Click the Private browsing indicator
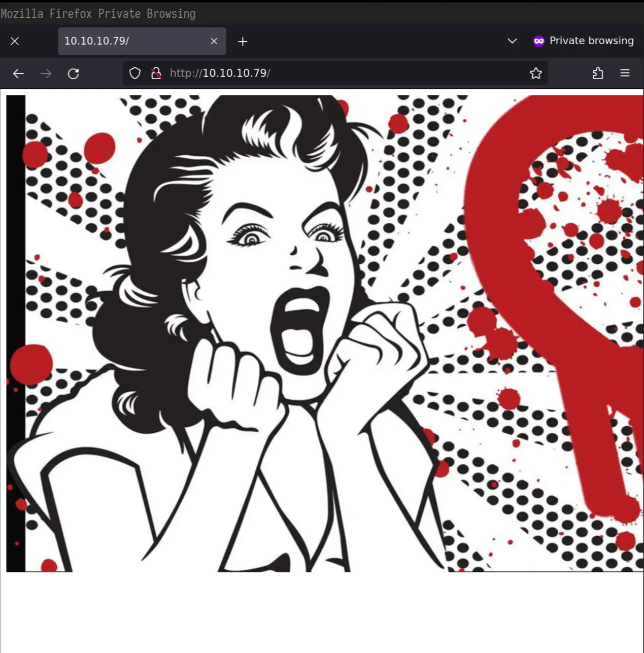644x653 pixels. pos(583,41)
